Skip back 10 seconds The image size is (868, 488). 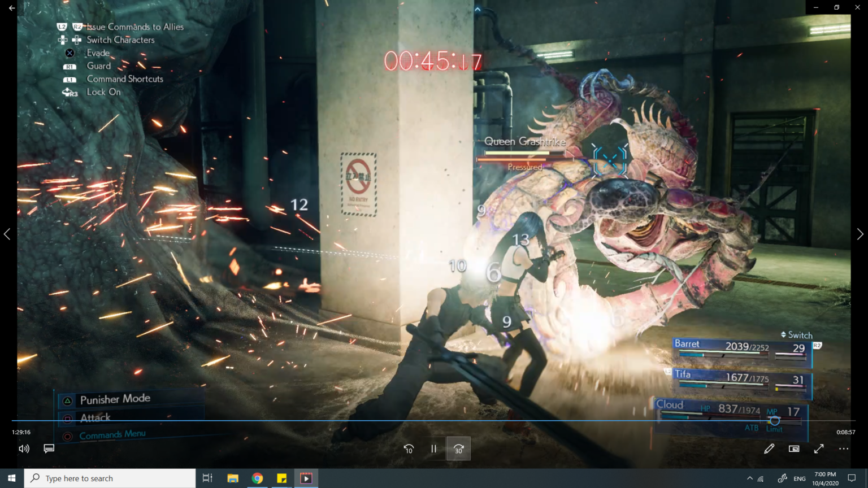(409, 448)
